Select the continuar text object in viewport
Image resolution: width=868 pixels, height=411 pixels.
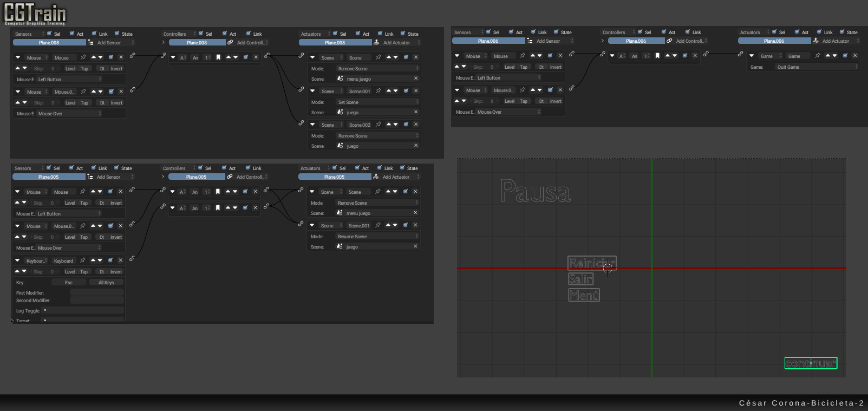tap(811, 363)
